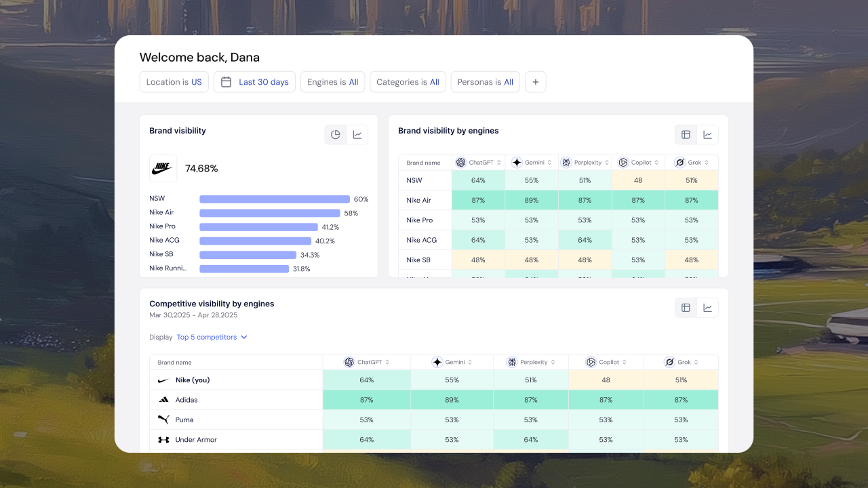The width and height of the screenshot is (868, 488).
Task: Select 'Nike ACG' row label in Brand visibility by engines table
Action: pos(422,240)
